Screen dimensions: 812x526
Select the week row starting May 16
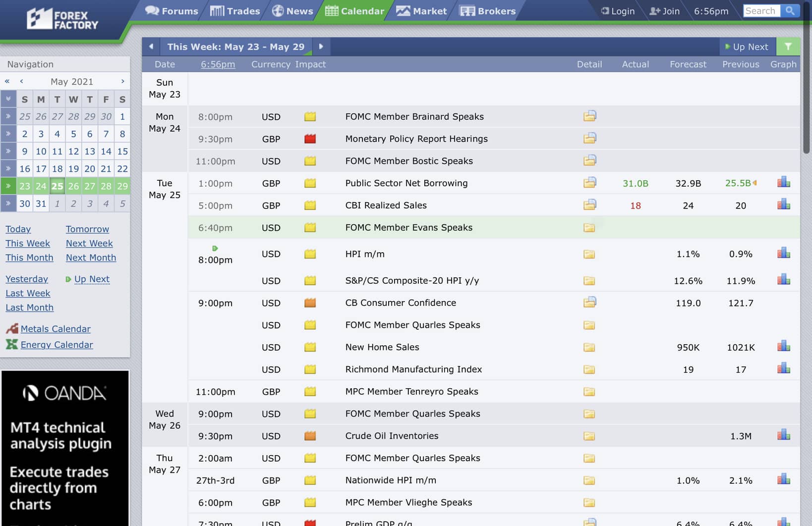8,168
